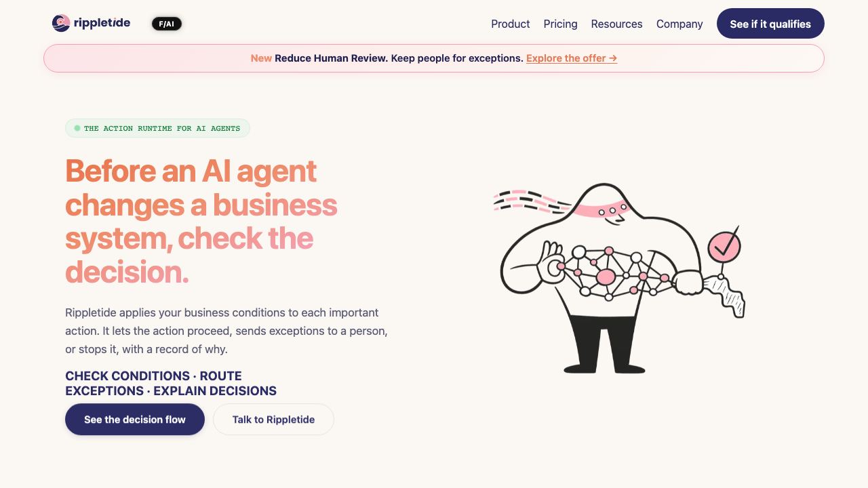This screenshot has width=868, height=488.
Task: Select the F/AI badge beside the logo
Action: pyautogui.click(x=166, y=24)
